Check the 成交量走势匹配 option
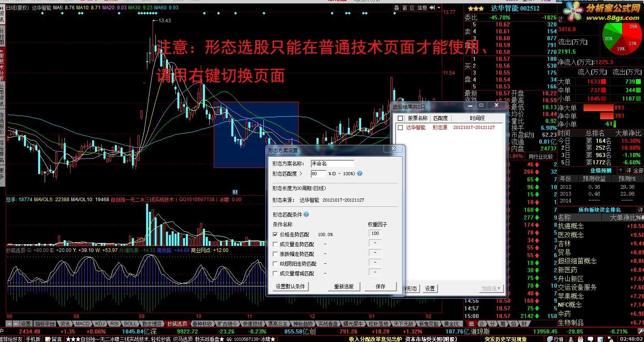The width and height of the screenshot is (644, 342). coord(276,244)
